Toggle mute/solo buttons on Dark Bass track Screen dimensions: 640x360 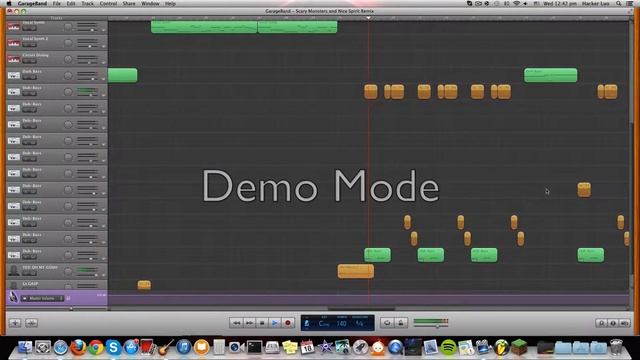click(29, 78)
